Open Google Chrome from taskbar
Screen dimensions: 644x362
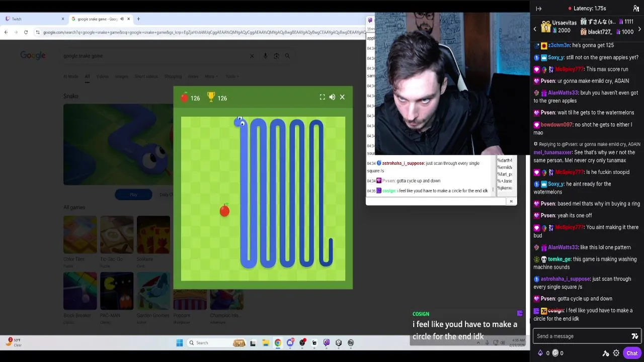[x=278, y=343]
